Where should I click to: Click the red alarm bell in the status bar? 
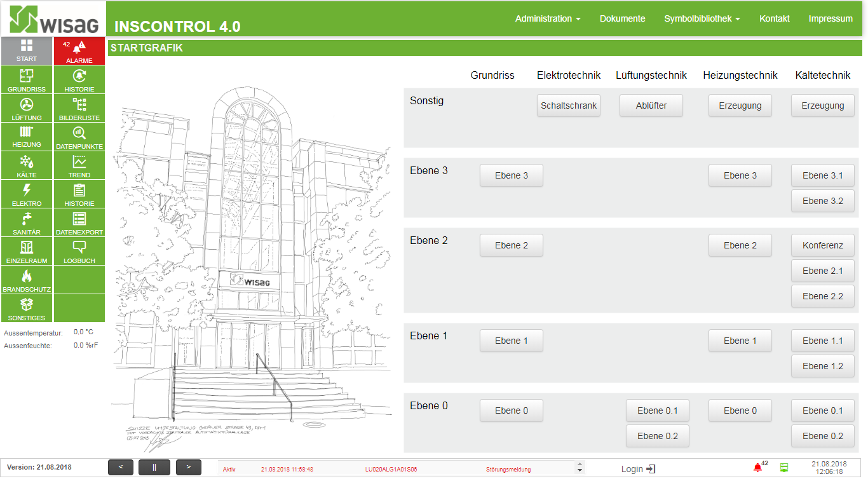(757, 468)
